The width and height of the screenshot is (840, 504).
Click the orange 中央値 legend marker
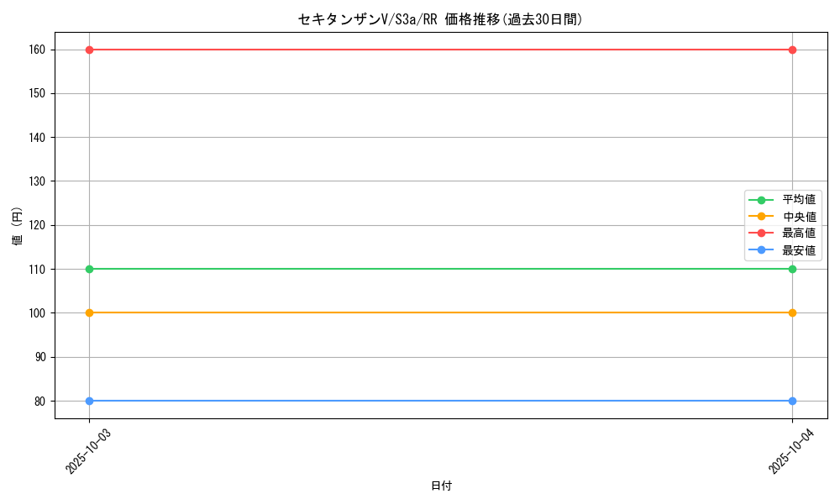(x=762, y=217)
